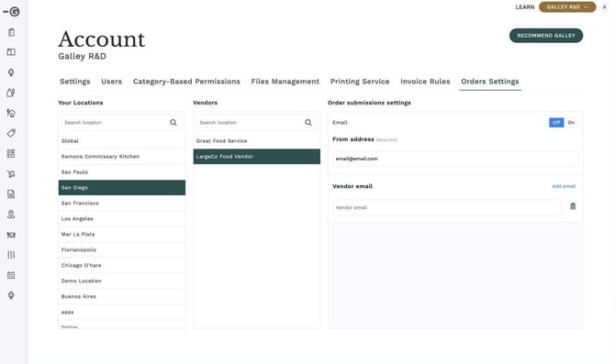Switch the Email toggle to On
Screen dimensions: 615x364
click(571, 123)
